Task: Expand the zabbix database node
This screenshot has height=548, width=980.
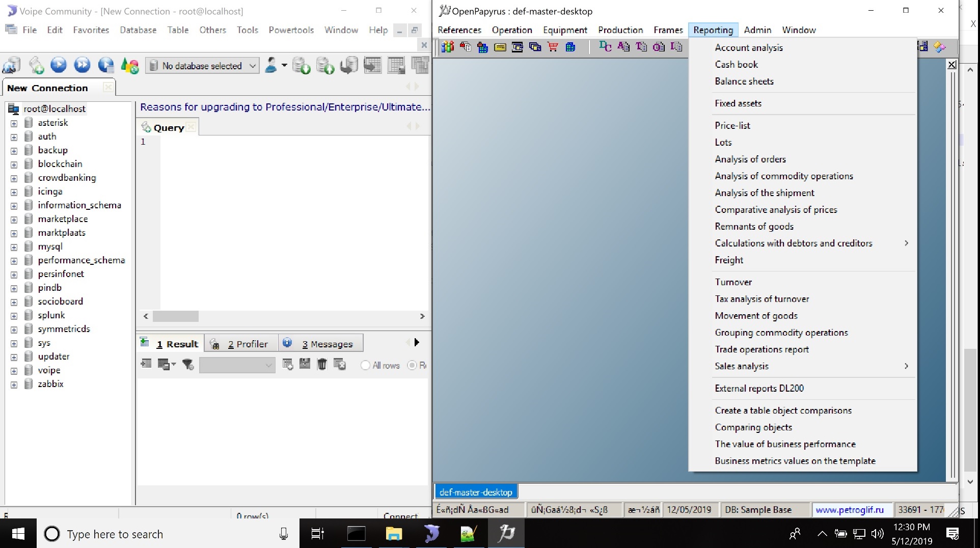Action: 14,385
